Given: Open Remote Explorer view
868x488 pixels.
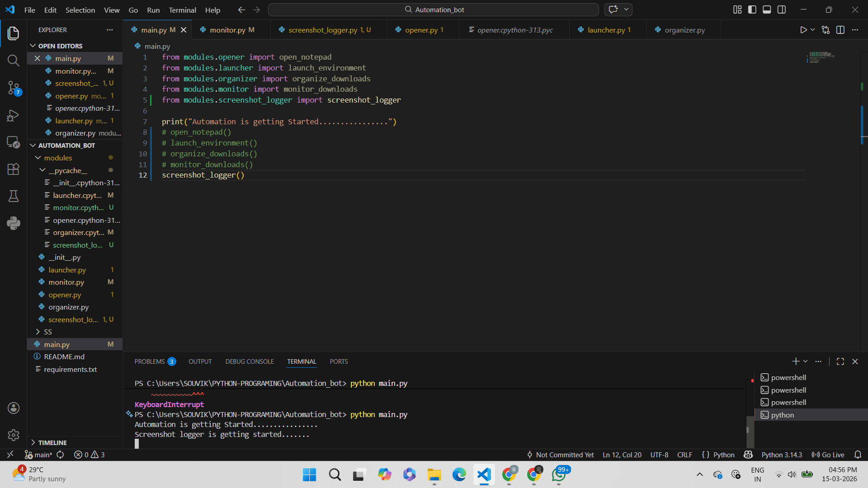Looking at the screenshot, I should point(14,142).
